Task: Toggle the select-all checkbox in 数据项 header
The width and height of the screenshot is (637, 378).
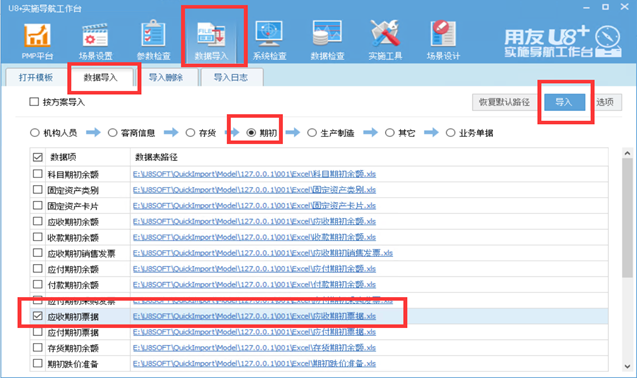Action: (x=38, y=157)
